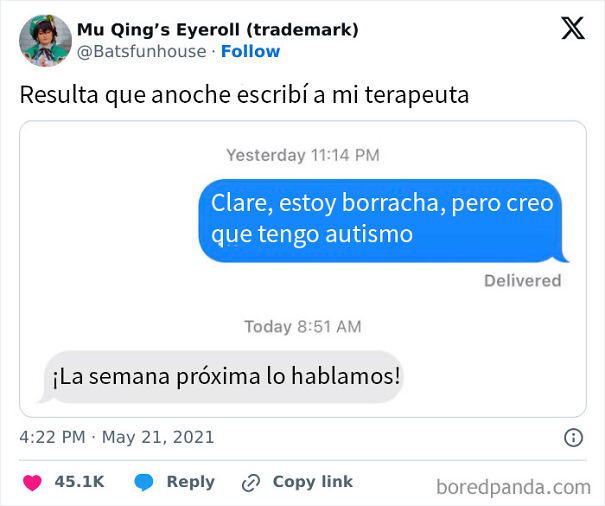Open the @Batsfunhouse handle

click(142, 52)
